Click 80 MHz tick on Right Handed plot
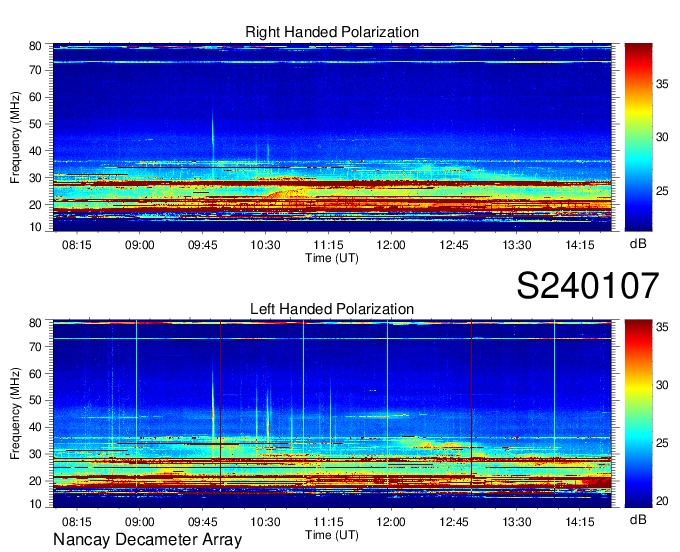This screenshot has width=680, height=552. 35,46
